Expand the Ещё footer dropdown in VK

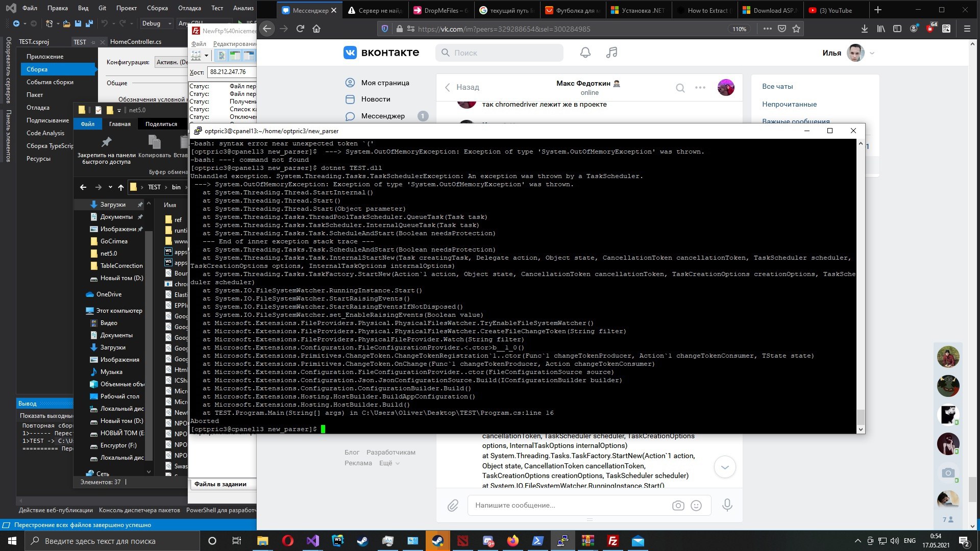389,463
